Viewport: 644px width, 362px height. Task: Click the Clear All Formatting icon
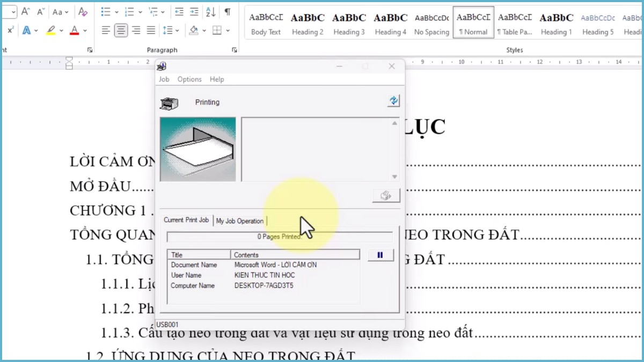(82, 12)
